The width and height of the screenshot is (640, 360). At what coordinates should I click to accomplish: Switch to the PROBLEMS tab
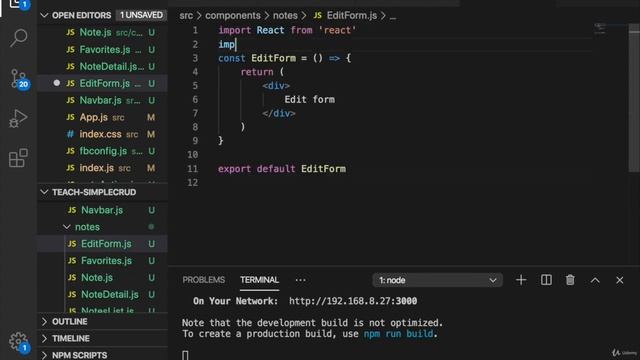(204, 280)
